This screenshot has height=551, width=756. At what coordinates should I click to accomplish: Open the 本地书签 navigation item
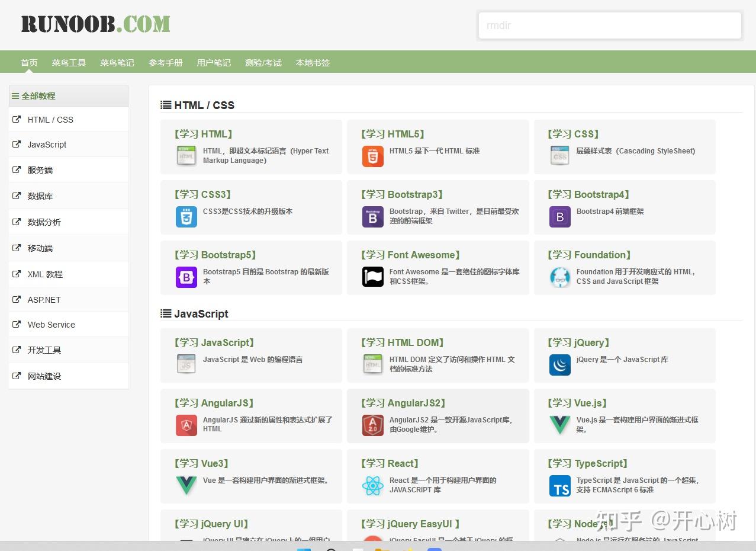point(313,63)
